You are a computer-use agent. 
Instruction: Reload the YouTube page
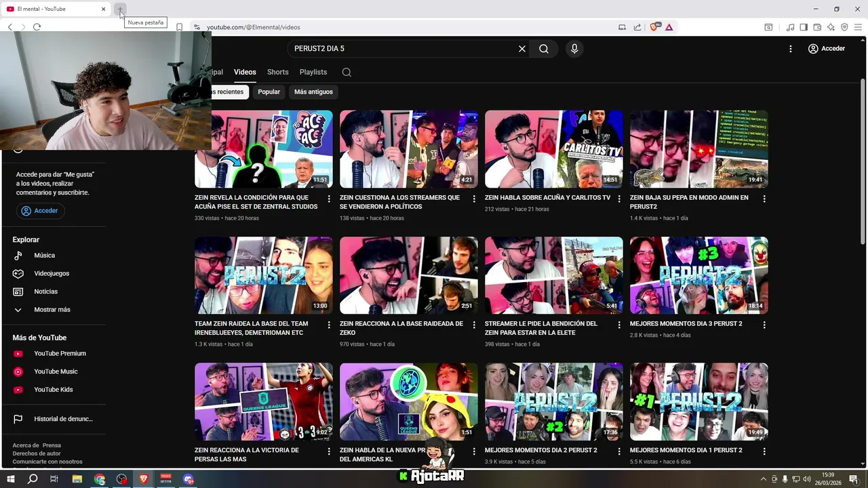point(37,27)
